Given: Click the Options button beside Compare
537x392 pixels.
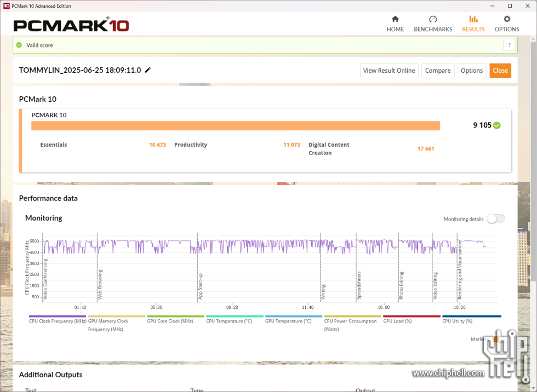Looking at the screenshot, I should click(x=472, y=71).
